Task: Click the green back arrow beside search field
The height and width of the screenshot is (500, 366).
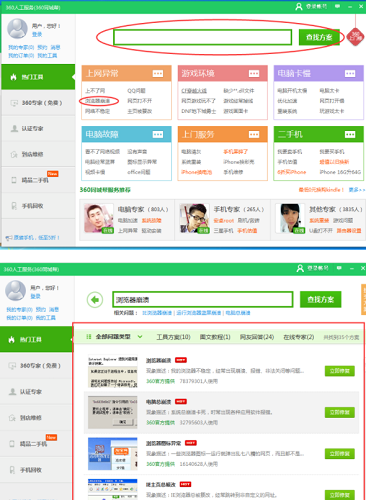Action: 95,300
